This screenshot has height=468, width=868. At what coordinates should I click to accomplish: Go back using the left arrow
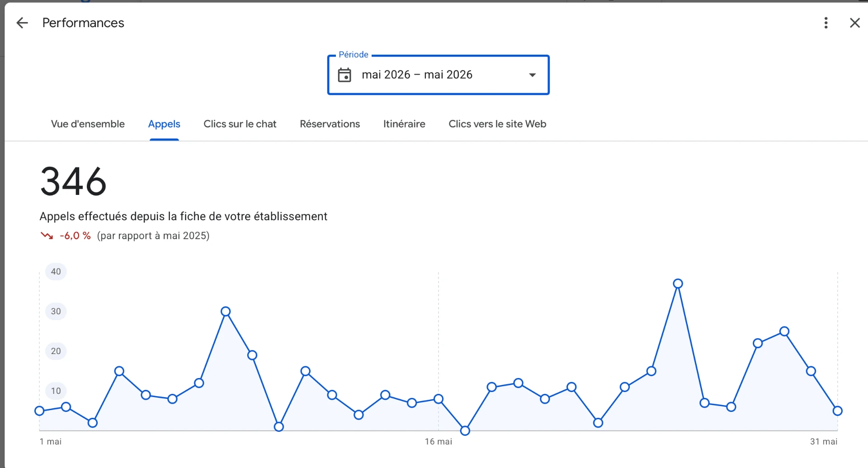(x=22, y=23)
